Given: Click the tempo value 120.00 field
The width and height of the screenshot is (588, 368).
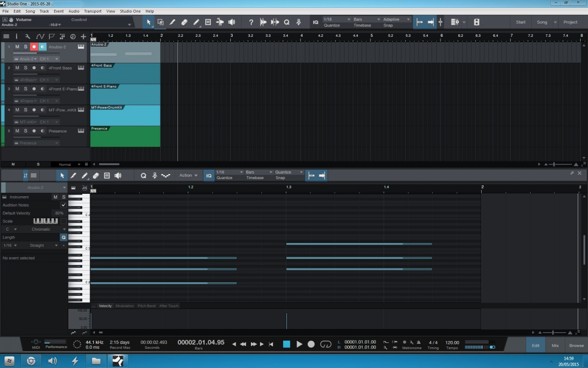Looking at the screenshot, I should 452,342.
